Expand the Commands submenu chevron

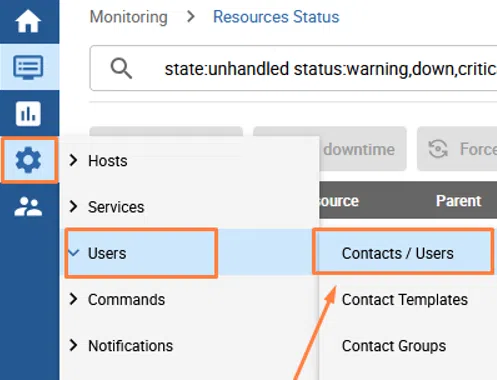click(73, 299)
